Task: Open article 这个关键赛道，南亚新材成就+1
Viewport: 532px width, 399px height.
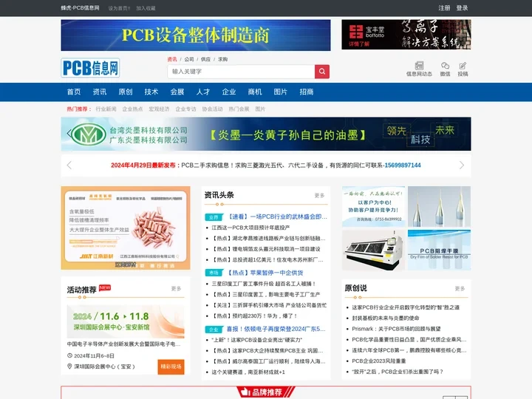Action: (x=248, y=372)
